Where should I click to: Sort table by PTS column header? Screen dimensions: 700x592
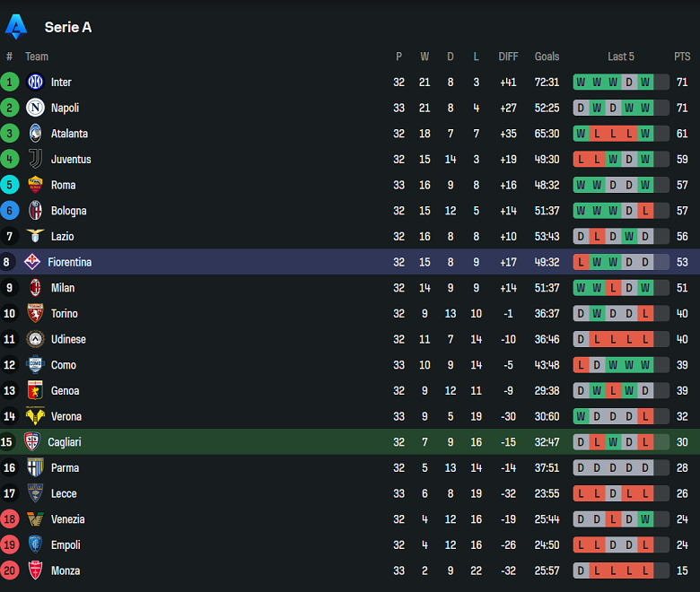point(682,57)
